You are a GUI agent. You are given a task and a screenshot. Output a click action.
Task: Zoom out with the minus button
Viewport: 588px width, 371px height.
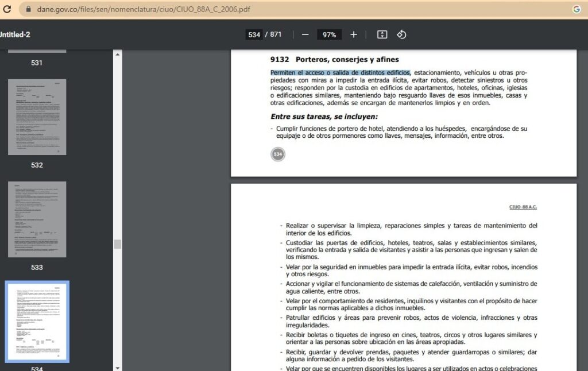coord(305,34)
